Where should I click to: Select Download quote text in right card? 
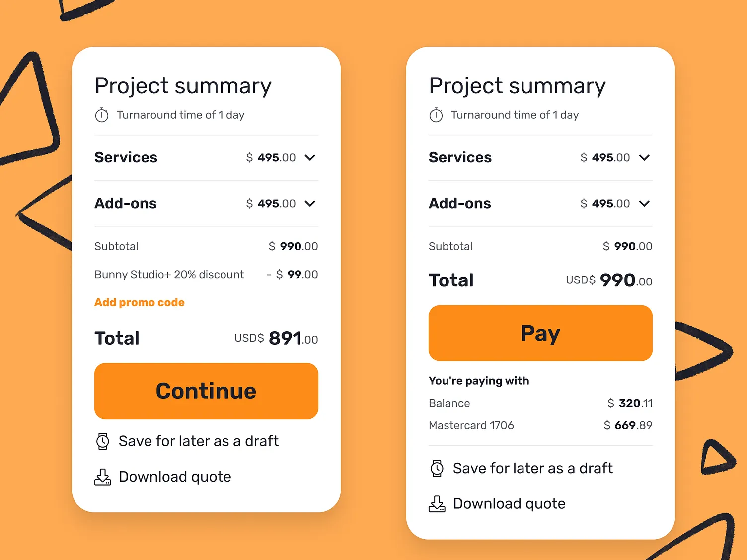[509, 504]
